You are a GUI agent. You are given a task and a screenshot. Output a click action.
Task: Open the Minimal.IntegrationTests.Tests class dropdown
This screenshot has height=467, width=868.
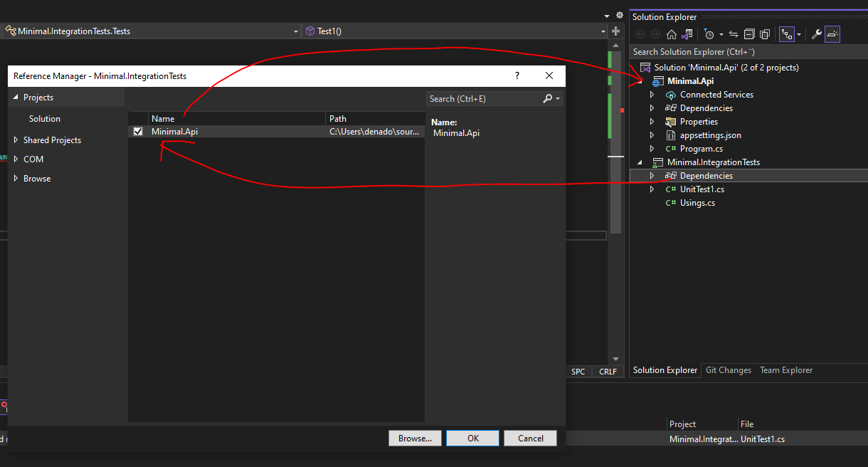tap(296, 31)
